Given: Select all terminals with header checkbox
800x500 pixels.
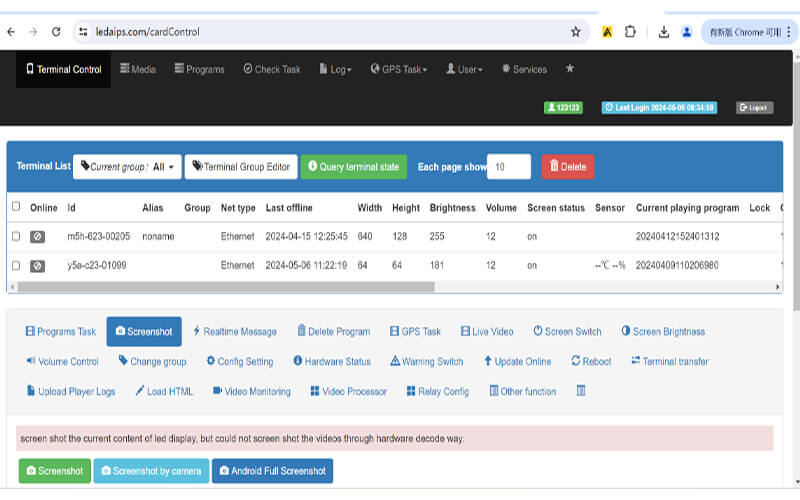Looking at the screenshot, I should 15,207.
